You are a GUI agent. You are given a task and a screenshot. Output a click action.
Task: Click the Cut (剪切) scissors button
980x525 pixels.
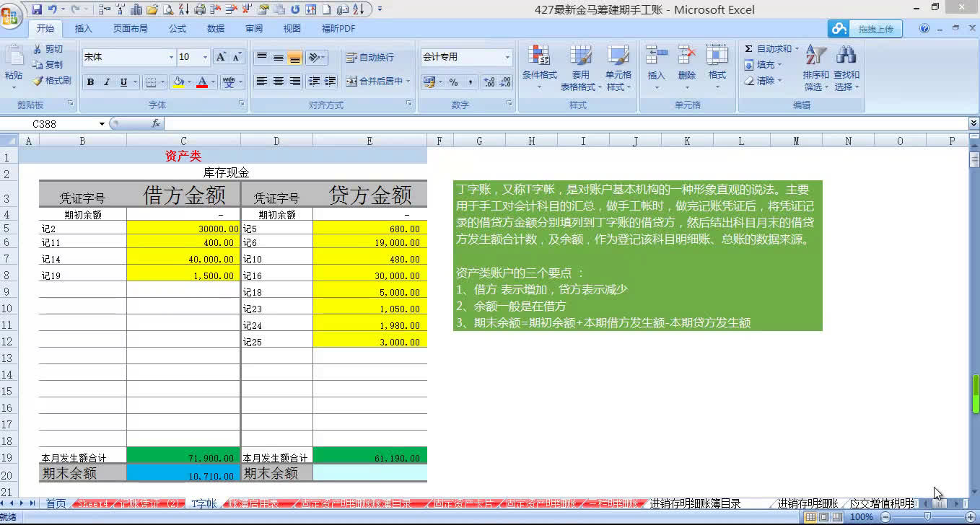pyautogui.click(x=48, y=49)
